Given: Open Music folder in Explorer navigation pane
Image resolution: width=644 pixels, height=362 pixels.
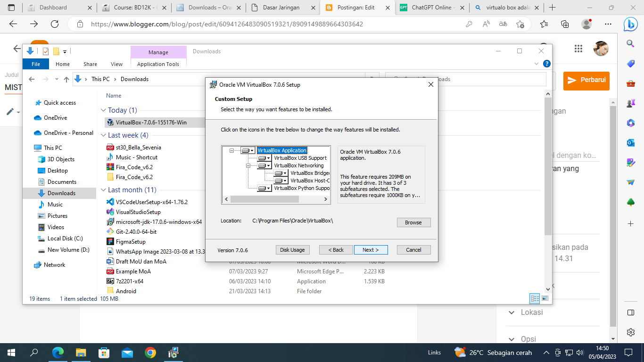Looking at the screenshot, I should [55, 205].
